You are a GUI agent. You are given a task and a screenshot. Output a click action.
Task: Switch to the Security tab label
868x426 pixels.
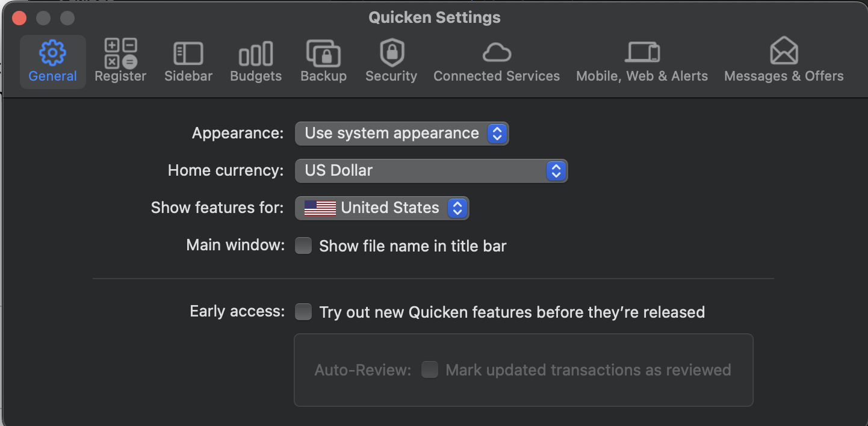pos(391,76)
